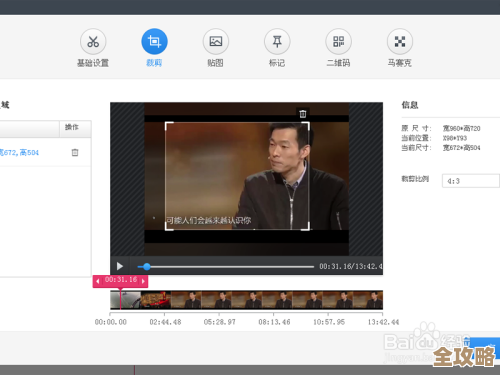This screenshot has height=375, width=500.
Task: Open the 基础设置 scissors tool
Action: point(93,42)
